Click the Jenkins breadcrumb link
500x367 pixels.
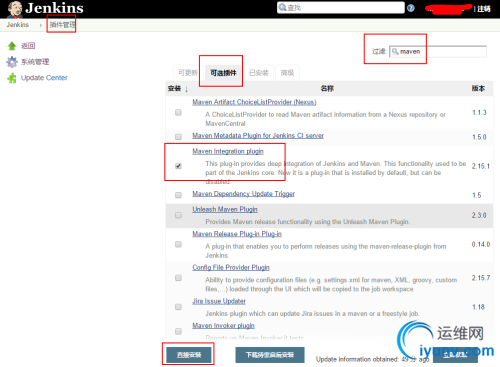pyautogui.click(x=18, y=25)
